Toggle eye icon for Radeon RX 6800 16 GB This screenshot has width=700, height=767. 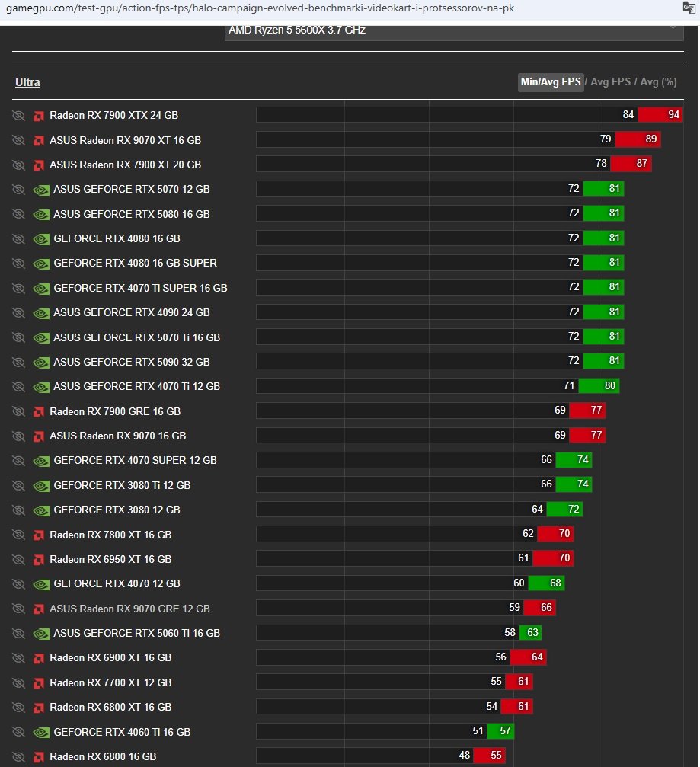point(18,757)
